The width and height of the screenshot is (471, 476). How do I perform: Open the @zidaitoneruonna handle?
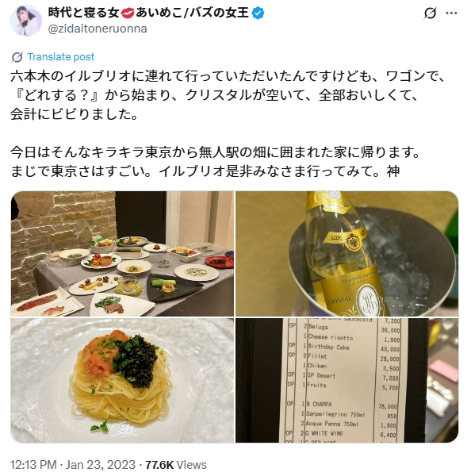[x=98, y=29]
